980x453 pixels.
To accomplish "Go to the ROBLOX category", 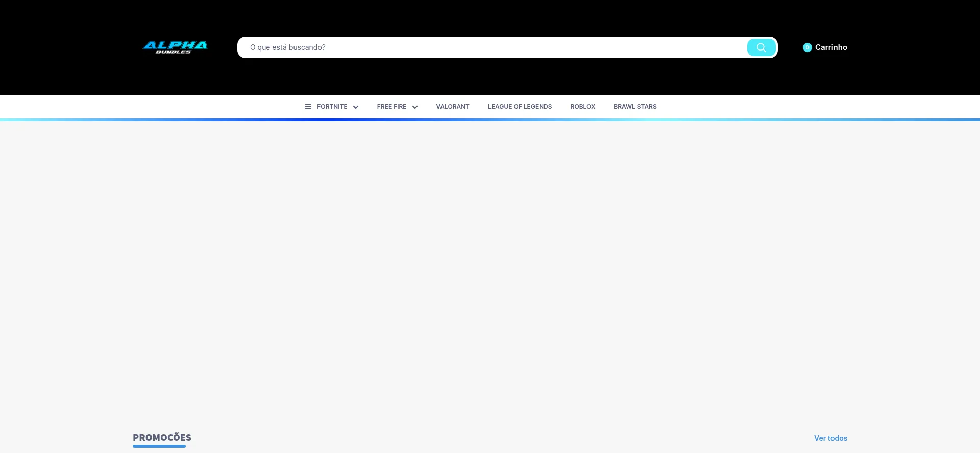I will (582, 107).
